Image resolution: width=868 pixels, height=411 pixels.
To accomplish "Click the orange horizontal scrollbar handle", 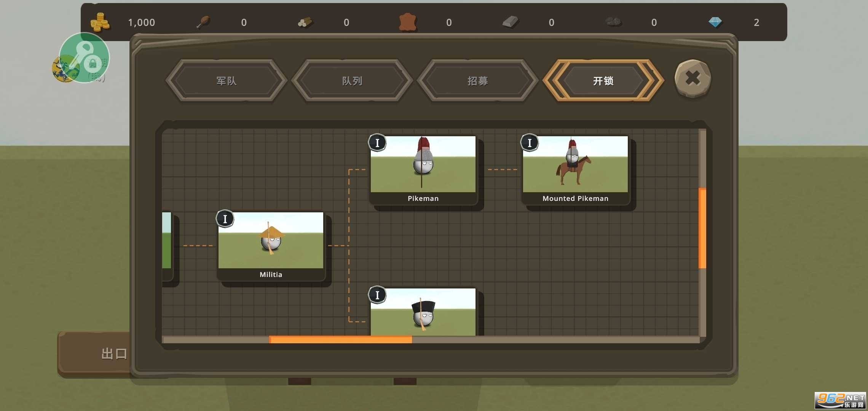I will pos(340,339).
